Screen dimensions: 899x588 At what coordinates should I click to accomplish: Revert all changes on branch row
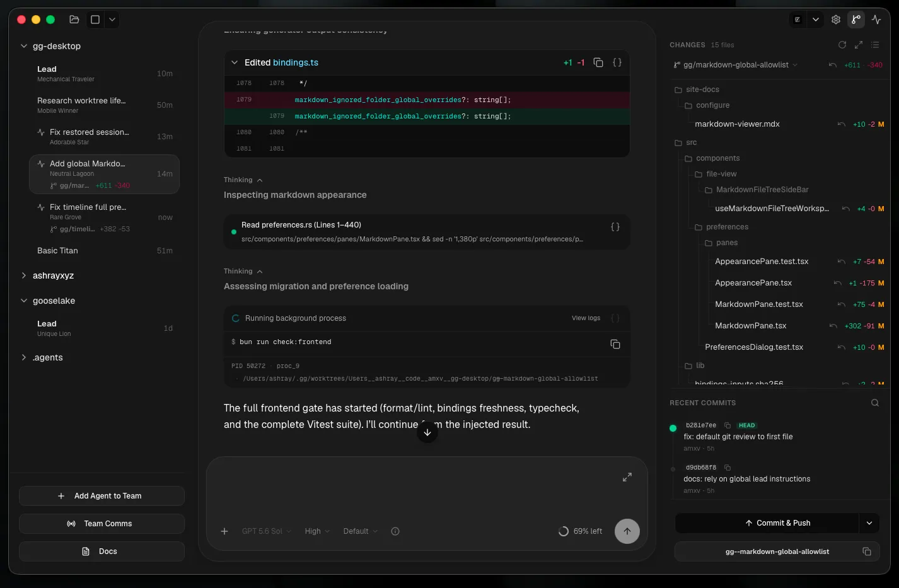pos(833,65)
